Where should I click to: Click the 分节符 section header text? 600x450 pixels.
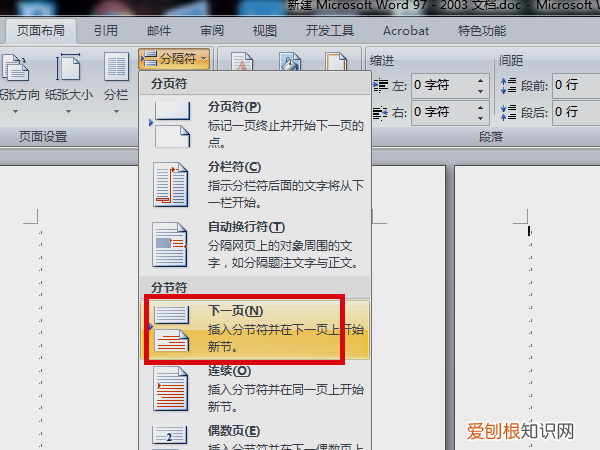pos(169,287)
